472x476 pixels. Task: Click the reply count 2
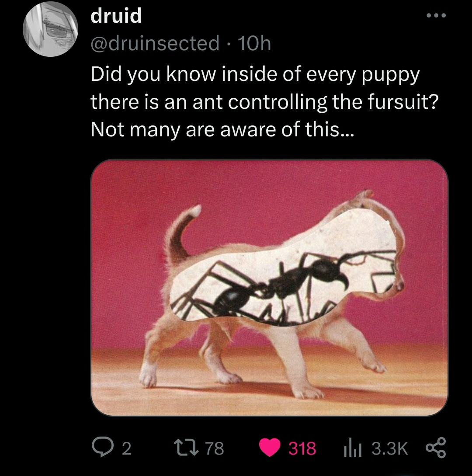[x=125, y=448]
